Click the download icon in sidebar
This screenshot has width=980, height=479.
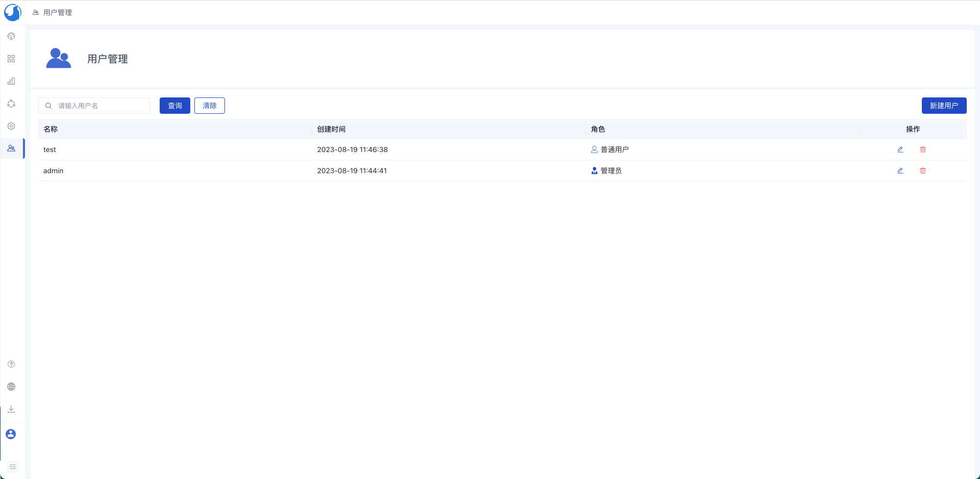click(x=11, y=409)
